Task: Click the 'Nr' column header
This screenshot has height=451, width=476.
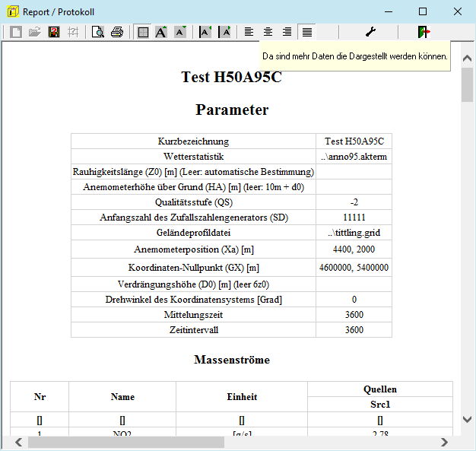Action: 40,397
